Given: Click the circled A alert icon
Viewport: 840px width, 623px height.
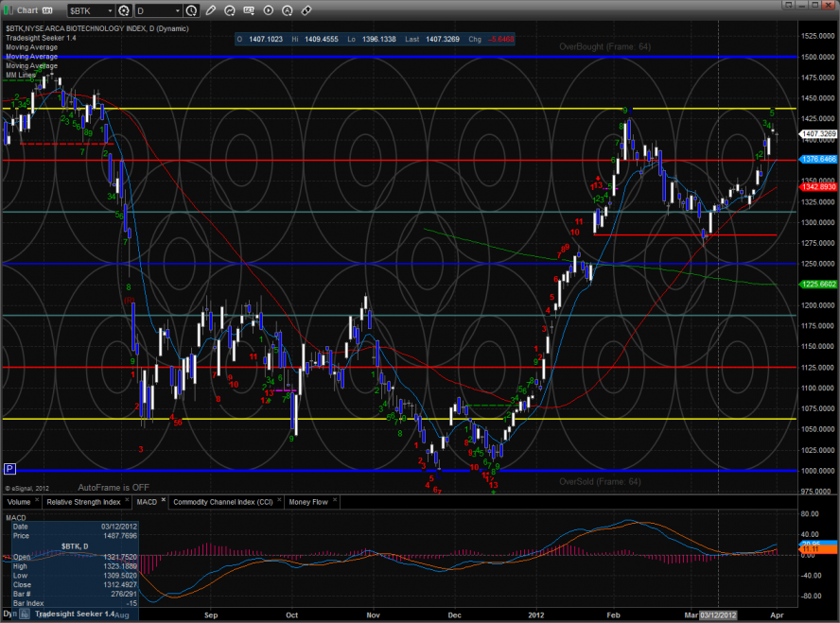Looking at the screenshot, I should 289,10.
